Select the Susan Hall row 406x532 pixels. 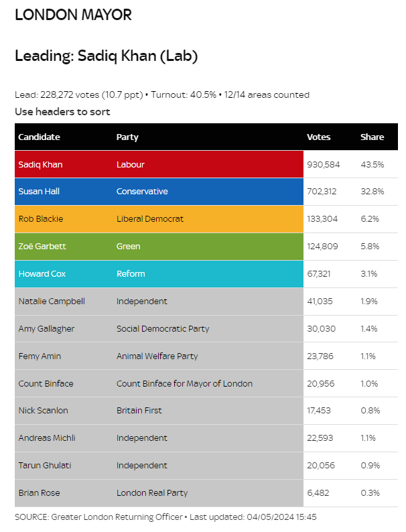point(206,192)
